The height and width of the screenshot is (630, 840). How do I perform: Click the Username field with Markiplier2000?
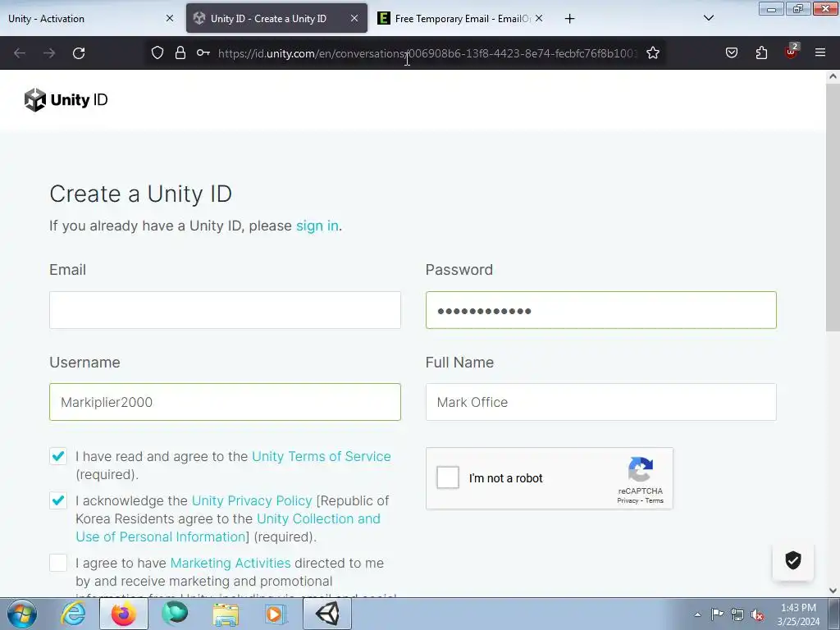click(225, 402)
